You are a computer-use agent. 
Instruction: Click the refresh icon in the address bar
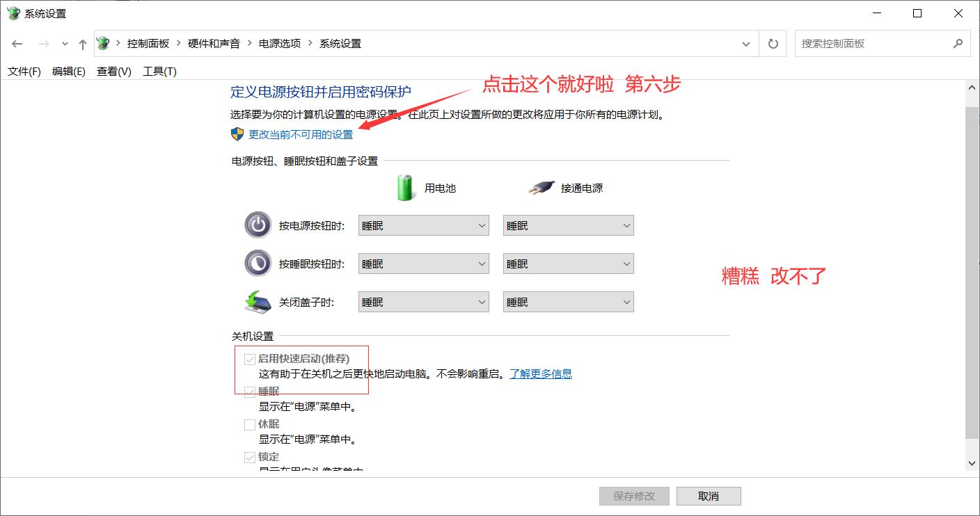(773, 43)
